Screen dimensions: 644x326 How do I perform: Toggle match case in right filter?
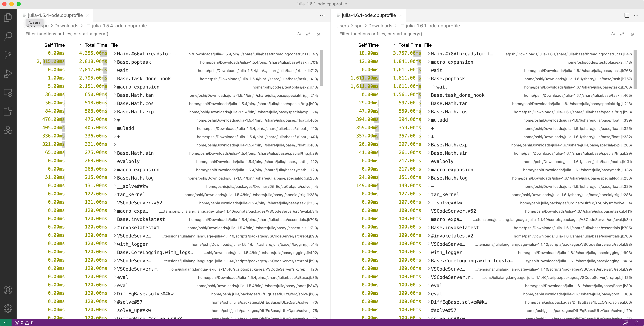[613, 34]
